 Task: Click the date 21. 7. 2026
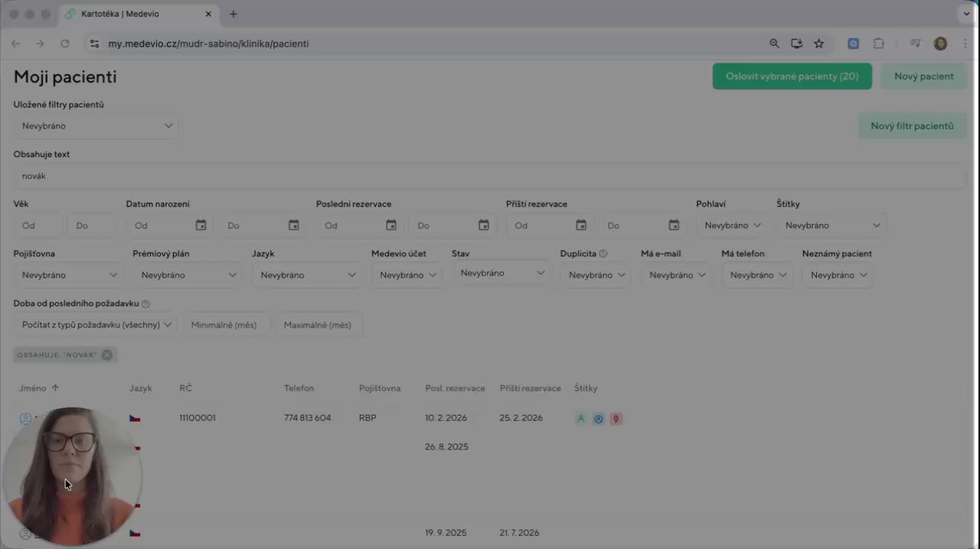pos(520,533)
